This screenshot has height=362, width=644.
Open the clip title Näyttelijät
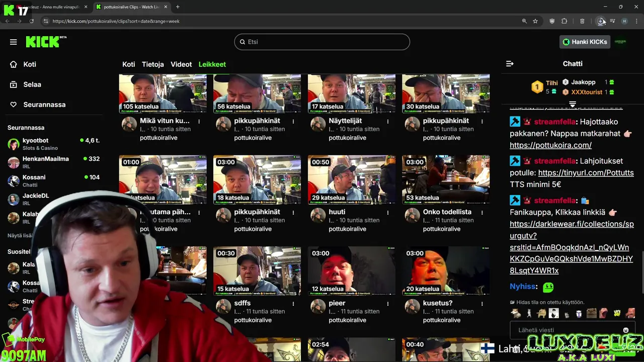[x=345, y=121]
